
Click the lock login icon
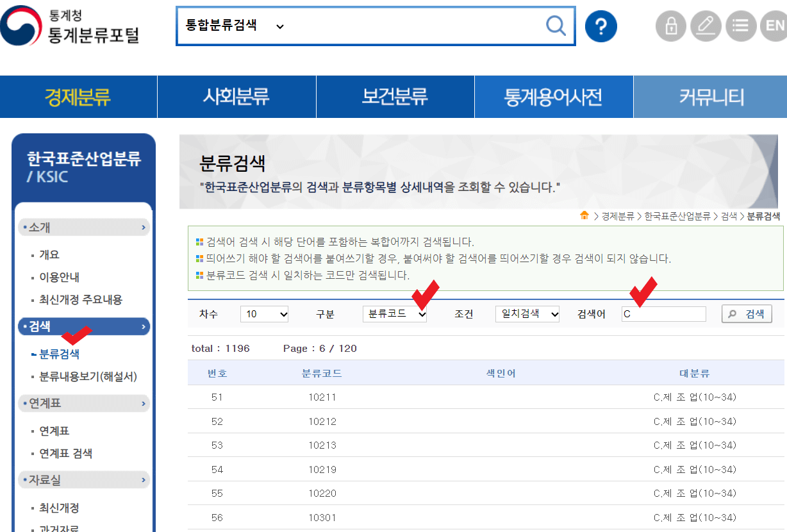[670, 26]
